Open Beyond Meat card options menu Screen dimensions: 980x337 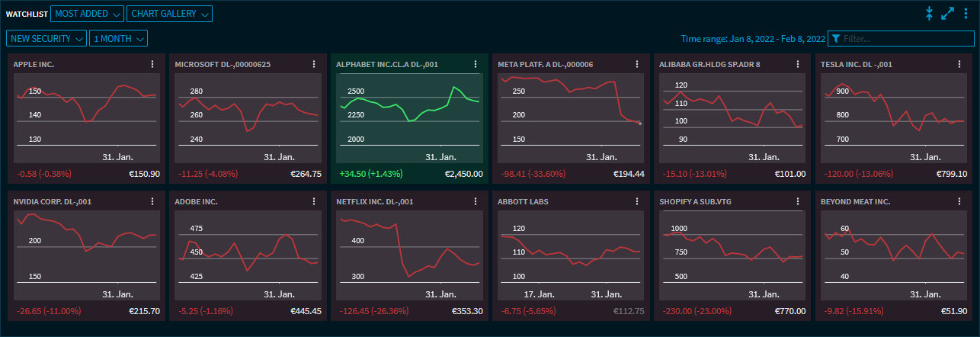(960, 202)
